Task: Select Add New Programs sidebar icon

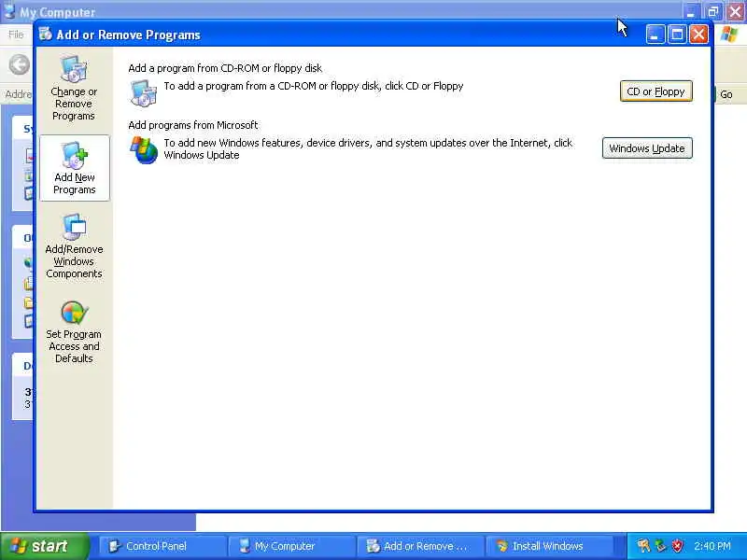Action: pos(75,155)
